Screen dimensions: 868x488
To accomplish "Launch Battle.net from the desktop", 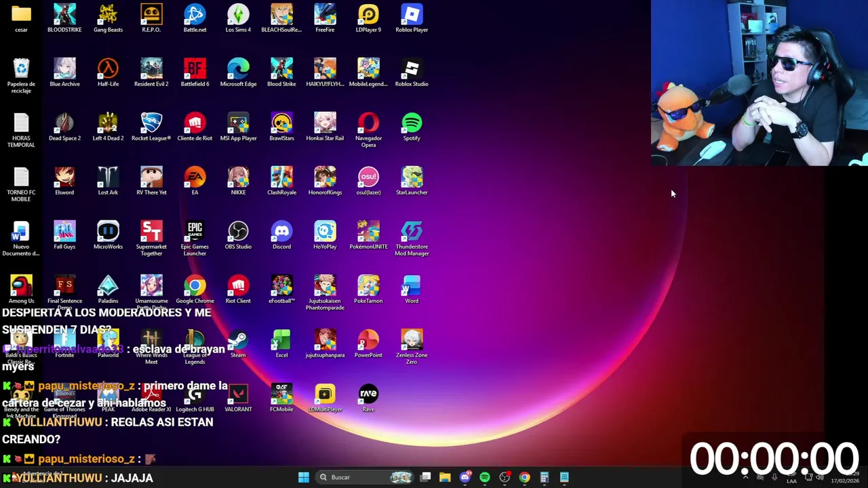I will (195, 18).
